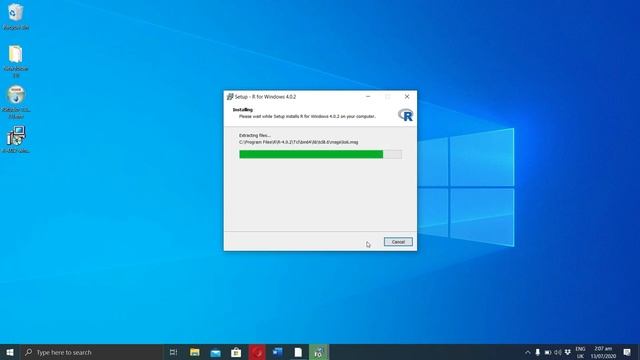Open the Windows Start menu
Viewport: 640px width, 360px height.
(x=10, y=352)
